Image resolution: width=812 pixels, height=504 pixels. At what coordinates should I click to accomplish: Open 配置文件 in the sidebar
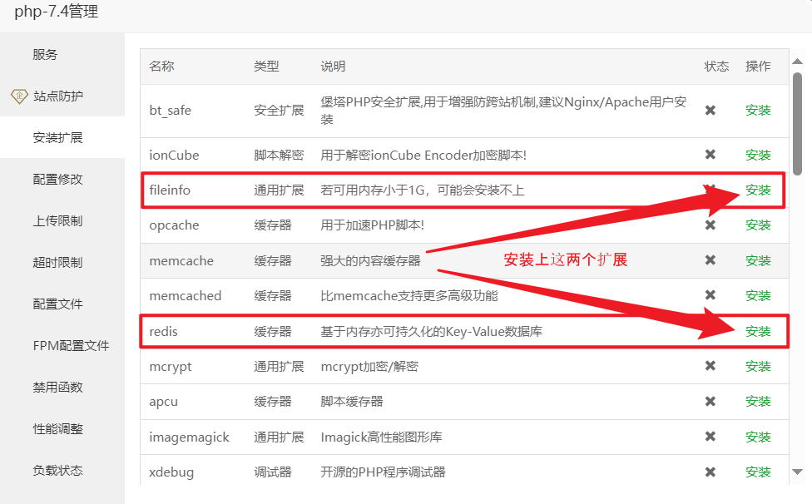tap(58, 304)
